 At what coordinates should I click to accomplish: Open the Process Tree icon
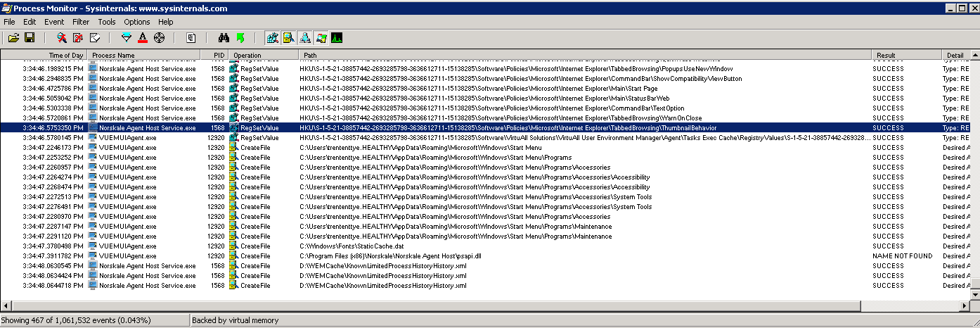[x=191, y=37]
